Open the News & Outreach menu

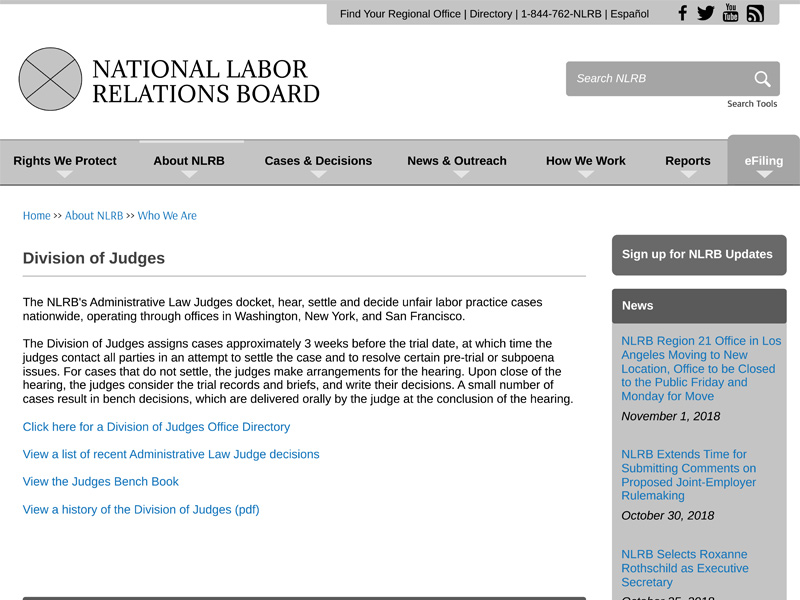457,161
